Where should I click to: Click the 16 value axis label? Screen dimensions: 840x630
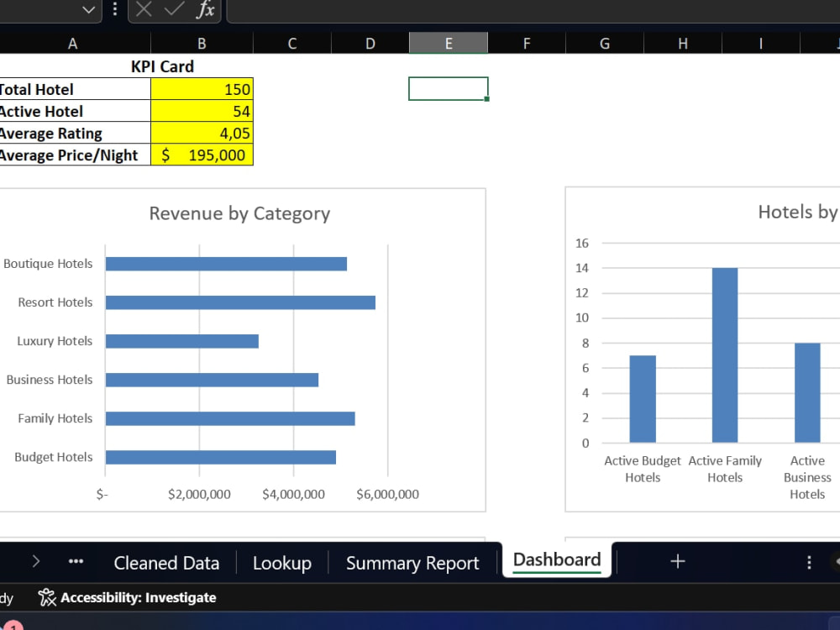click(582, 244)
